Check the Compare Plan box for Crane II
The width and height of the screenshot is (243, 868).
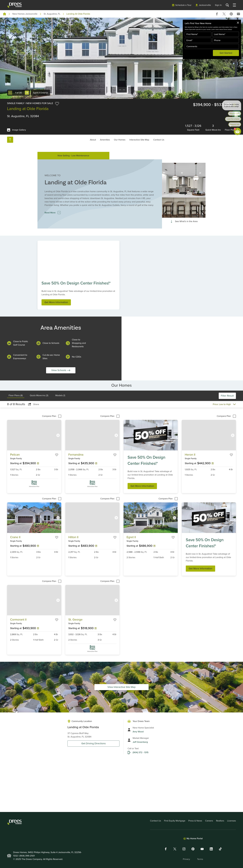tap(60, 499)
